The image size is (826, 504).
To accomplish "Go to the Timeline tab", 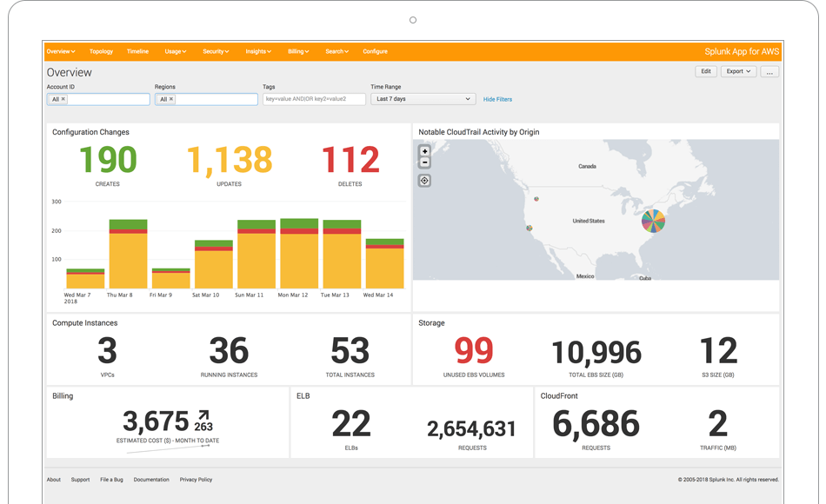I will (x=137, y=51).
